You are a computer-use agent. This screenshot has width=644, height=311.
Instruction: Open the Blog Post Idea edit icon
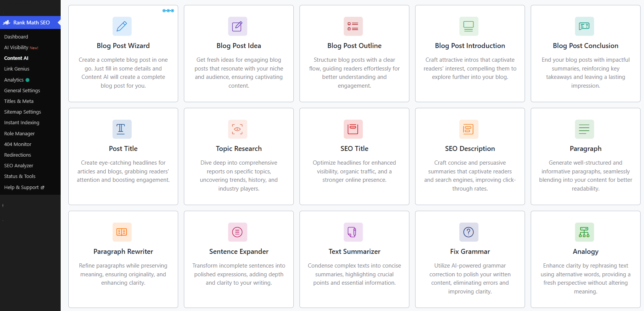click(238, 26)
